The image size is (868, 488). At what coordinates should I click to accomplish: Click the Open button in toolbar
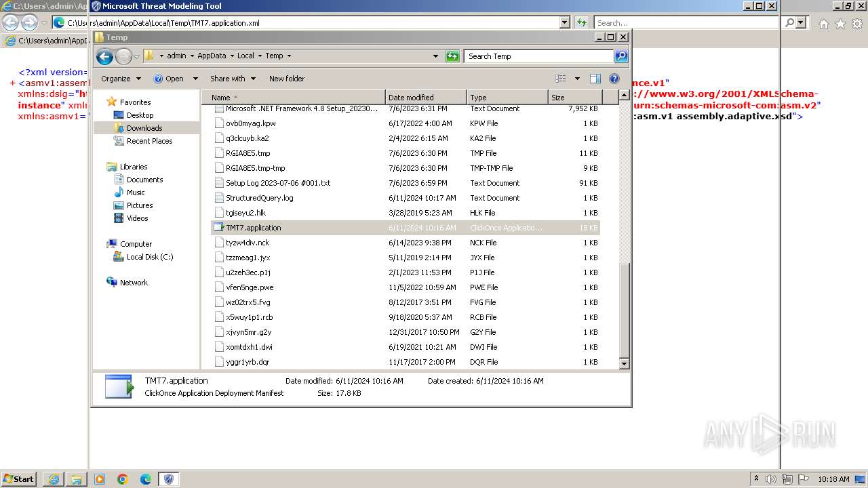pos(169,79)
